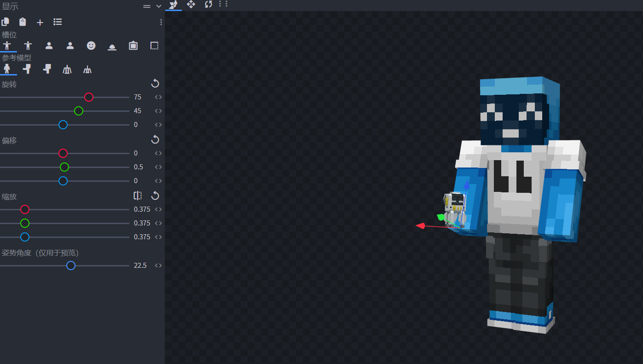Image resolution: width=643 pixels, height=364 pixels.
Task: Select the first-person left hand slot
Action: (x=70, y=46)
